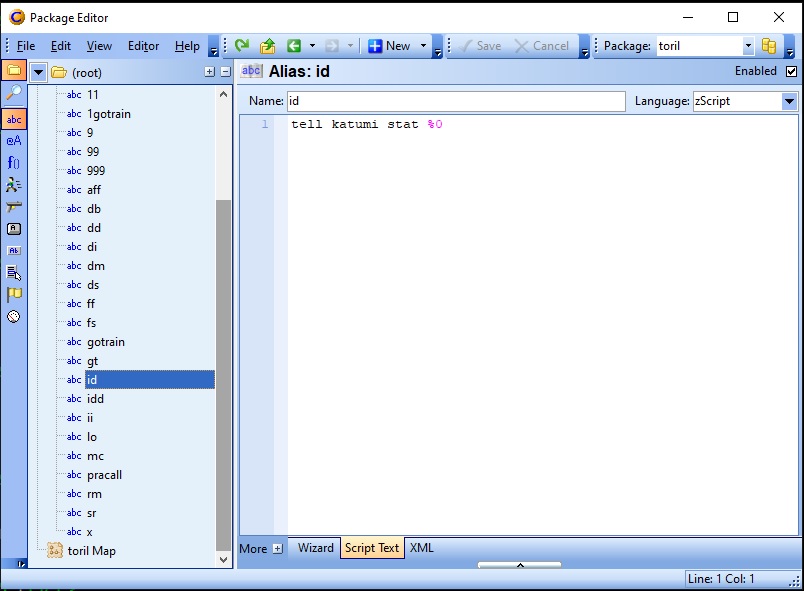Screen dimensions: 804x591
Task: Click the green Refresh toolbar icon
Action: (x=242, y=46)
